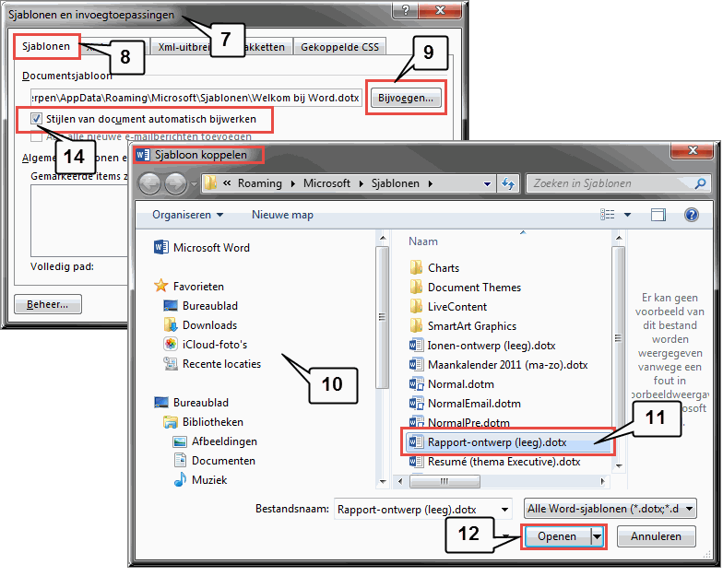The image size is (723, 588).
Task: Click the file list horizontal scrollbar thumb
Action: click(444, 481)
